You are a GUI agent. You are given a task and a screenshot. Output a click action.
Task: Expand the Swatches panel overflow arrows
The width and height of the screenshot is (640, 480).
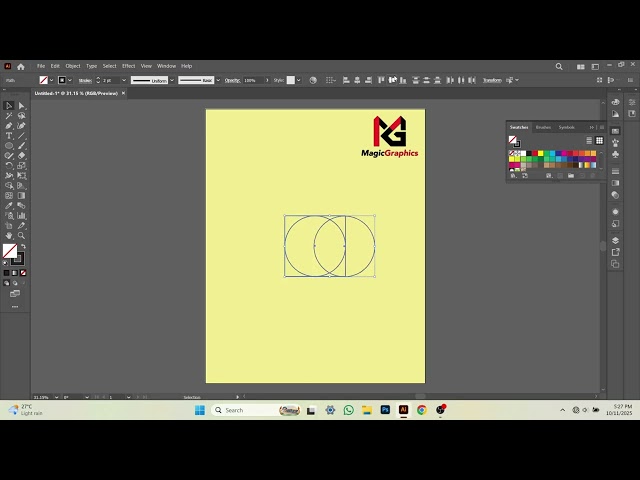pyautogui.click(x=591, y=127)
